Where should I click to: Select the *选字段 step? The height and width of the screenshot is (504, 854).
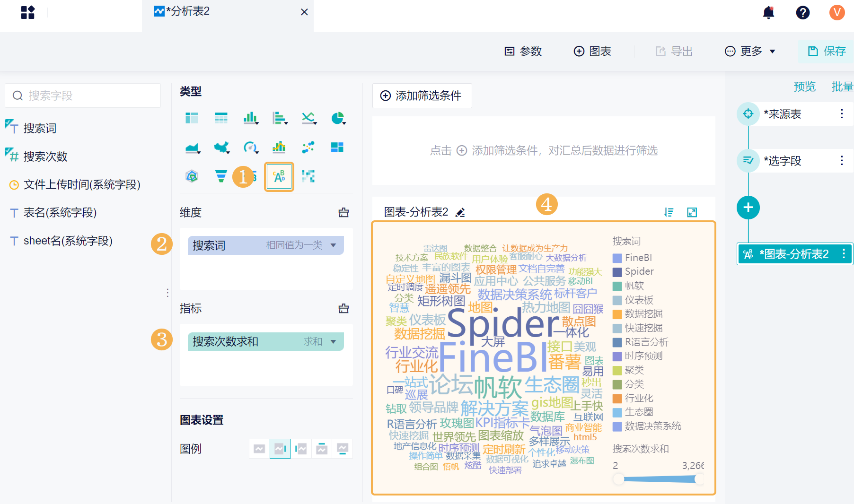coord(795,161)
